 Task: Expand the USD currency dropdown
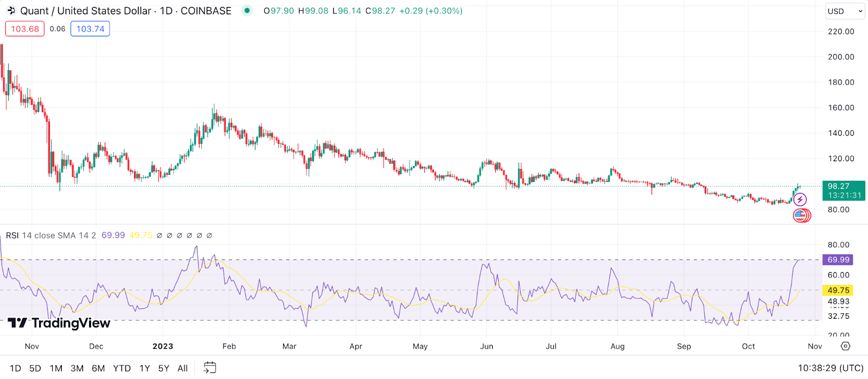point(845,11)
